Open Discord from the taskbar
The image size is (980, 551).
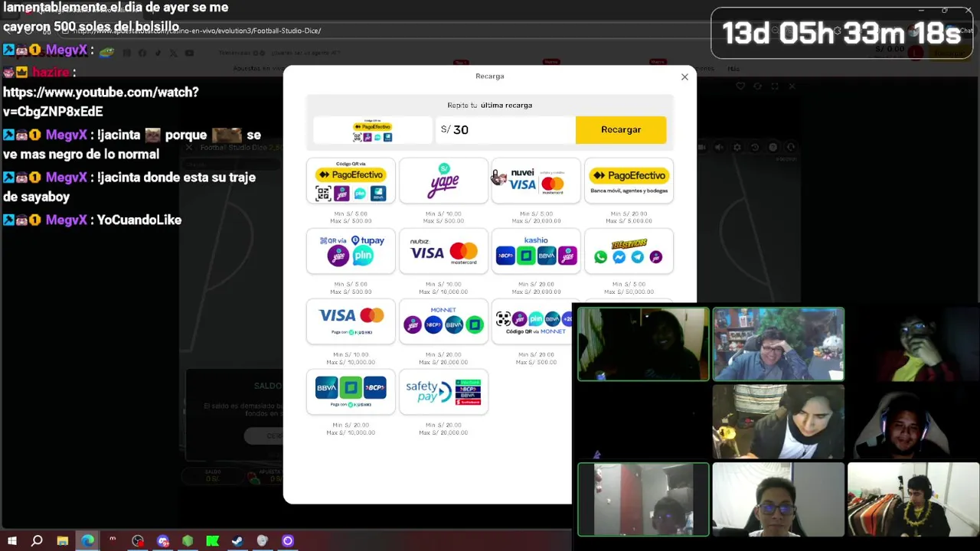[x=162, y=541]
